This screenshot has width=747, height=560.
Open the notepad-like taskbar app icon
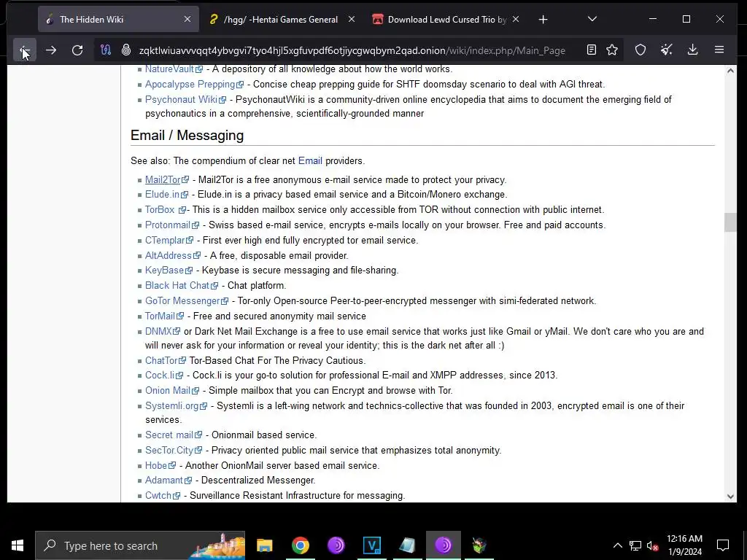click(407, 545)
